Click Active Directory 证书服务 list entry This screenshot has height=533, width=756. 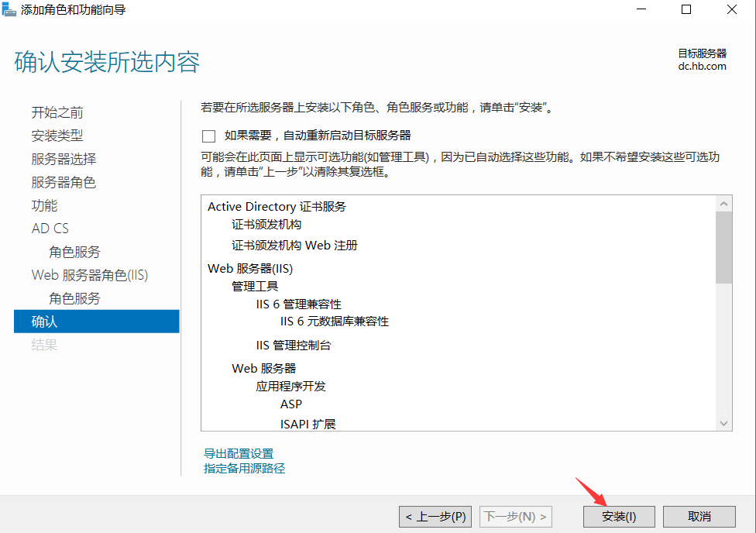tap(277, 206)
